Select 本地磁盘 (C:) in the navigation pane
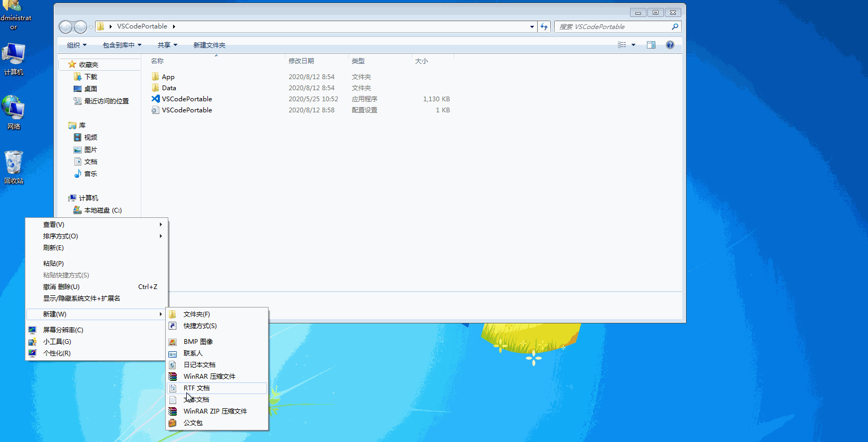 tap(103, 210)
